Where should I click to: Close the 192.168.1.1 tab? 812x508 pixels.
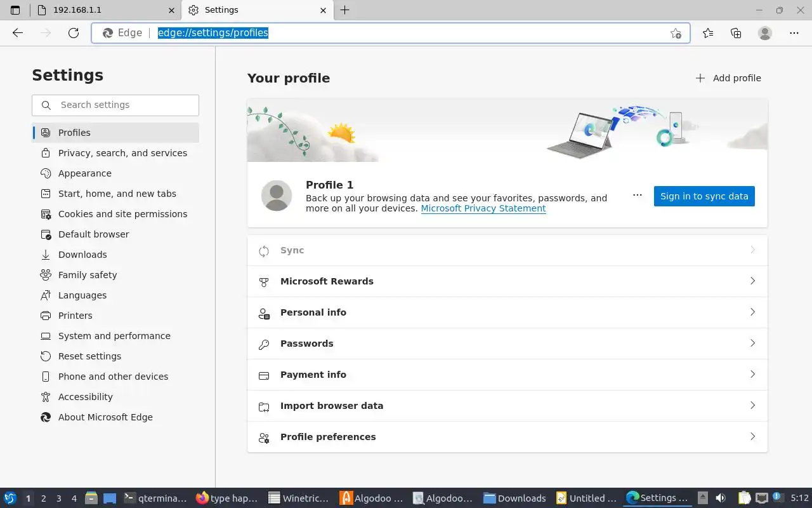coord(171,10)
